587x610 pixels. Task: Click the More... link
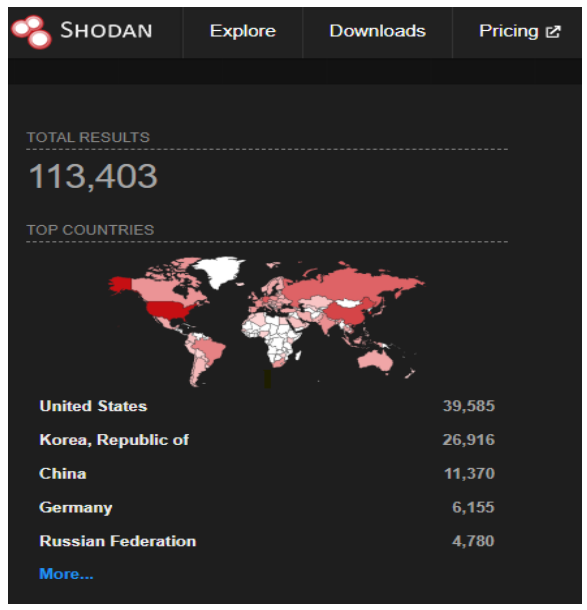(66, 574)
